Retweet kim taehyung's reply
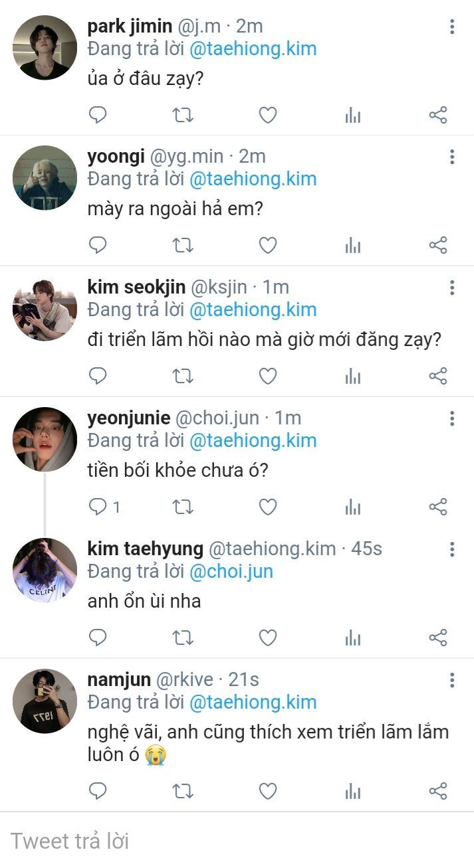Viewport: 474px width, 868px height. click(182, 638)
